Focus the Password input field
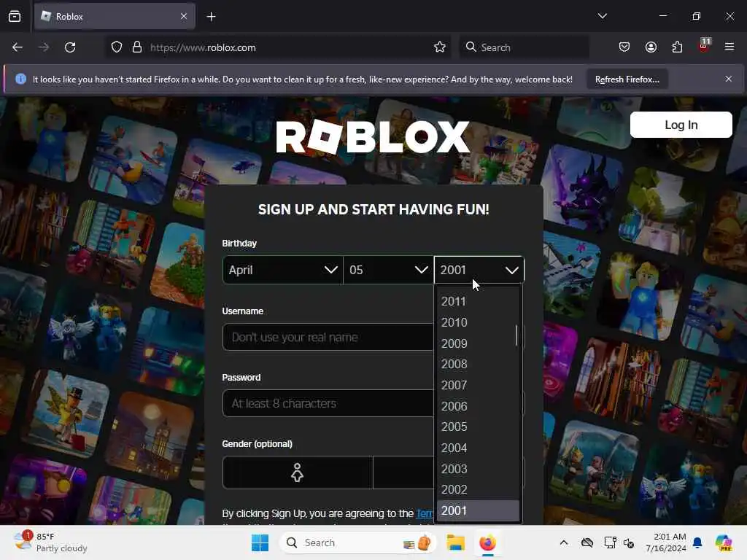The height and width of the screenshot is (560, 747). pos(328,403)
